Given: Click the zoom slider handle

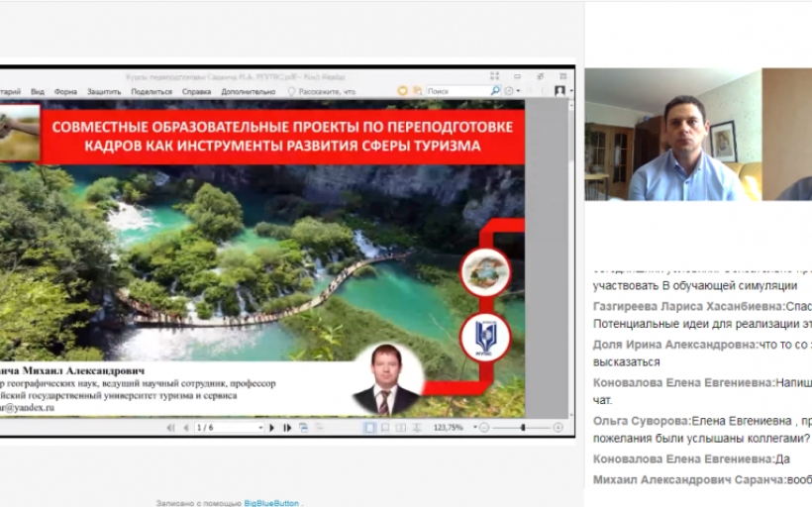Looking at the screenshot, I should (523, 428).
